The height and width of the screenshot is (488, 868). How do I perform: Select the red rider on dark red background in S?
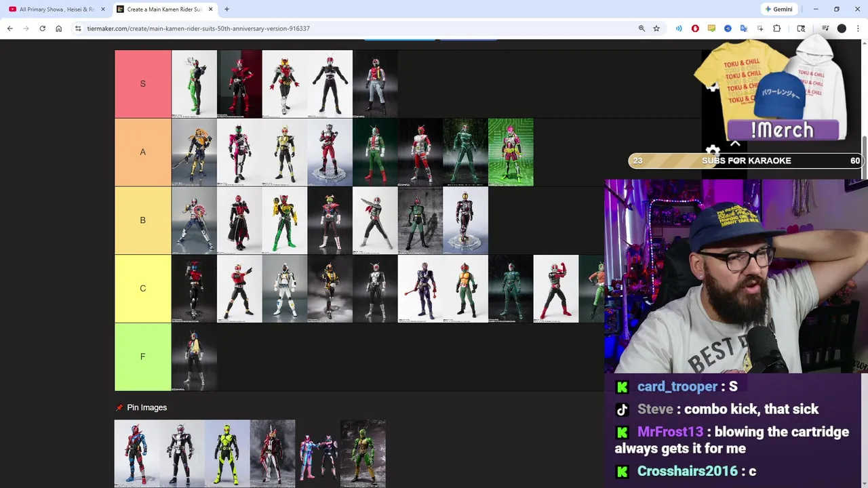point(239,84)
